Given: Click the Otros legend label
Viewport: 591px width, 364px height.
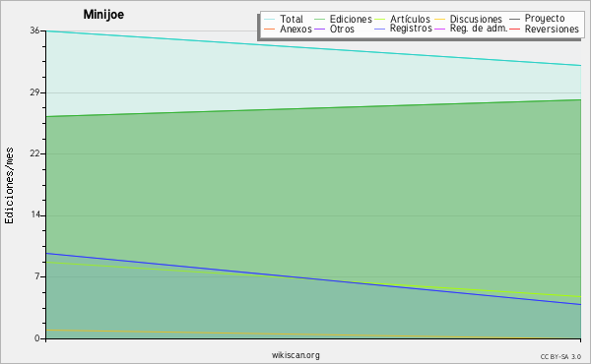Looking at the screenshot, I should pyautogui.click(x=342, y=29).
